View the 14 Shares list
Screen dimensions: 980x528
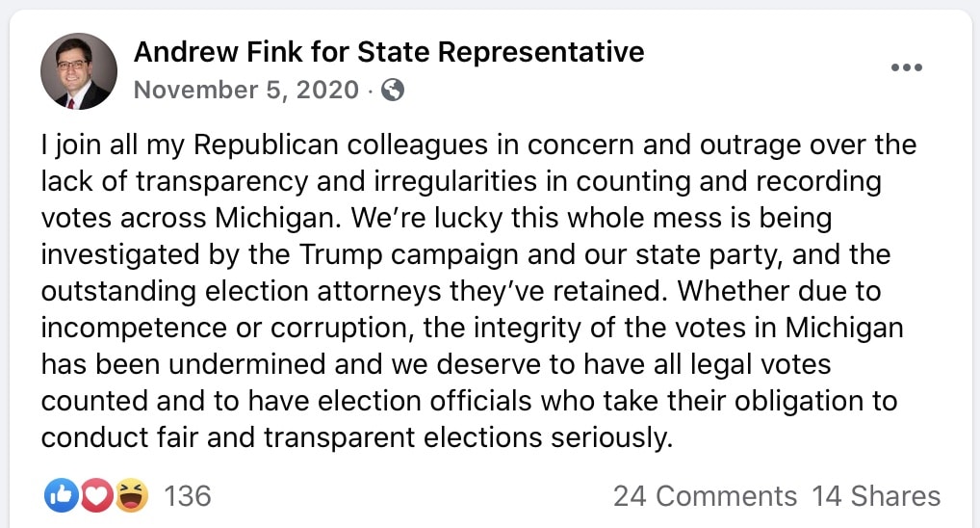click(x=876, y=496)
